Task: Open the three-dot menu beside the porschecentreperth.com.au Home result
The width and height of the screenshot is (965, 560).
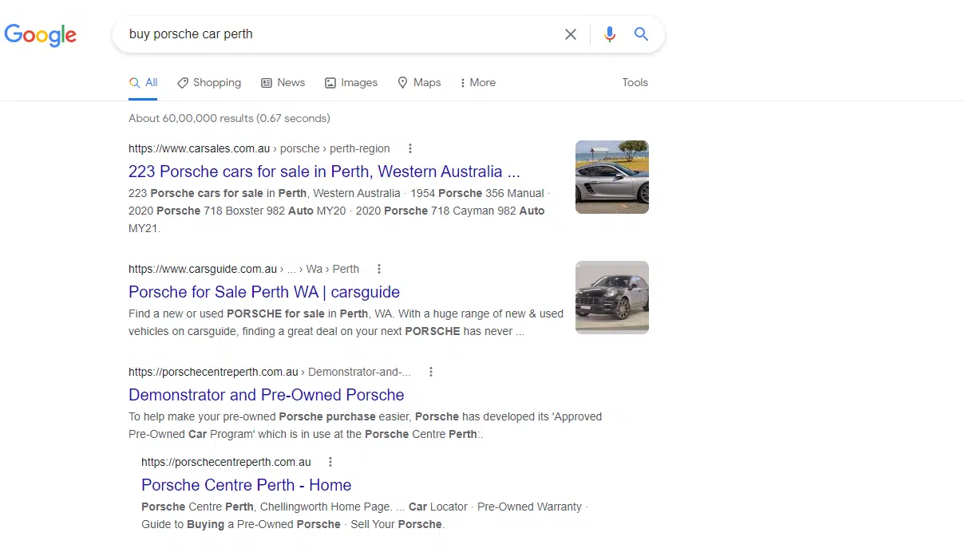Action: pyautogui.click(x=330, y=462)
